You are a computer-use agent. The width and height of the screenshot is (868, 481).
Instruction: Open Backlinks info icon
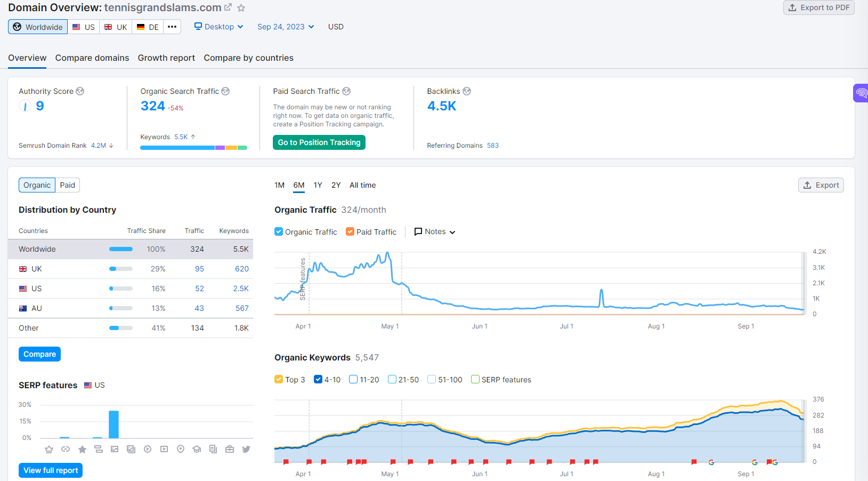[467, 91]
